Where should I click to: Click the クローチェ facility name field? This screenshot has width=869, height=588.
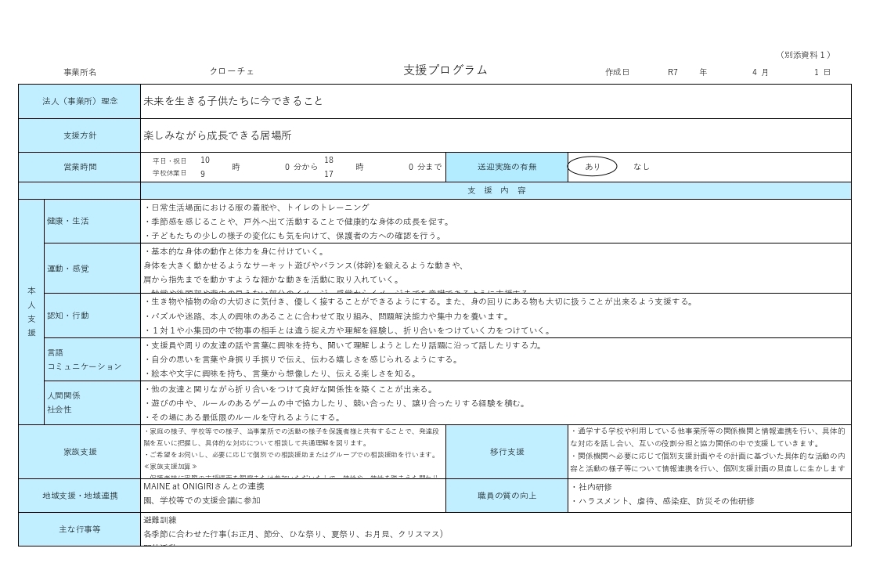tap(232, 71)
